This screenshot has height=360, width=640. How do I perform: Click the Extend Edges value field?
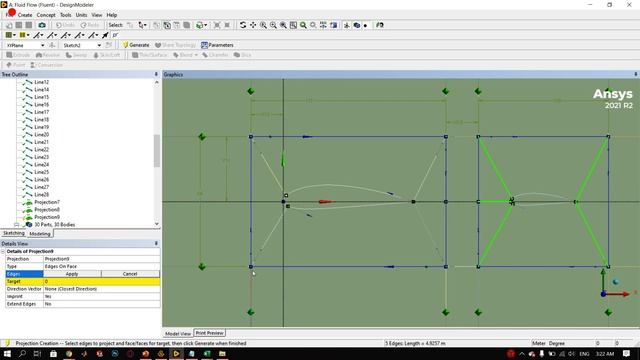click(101, 304)
